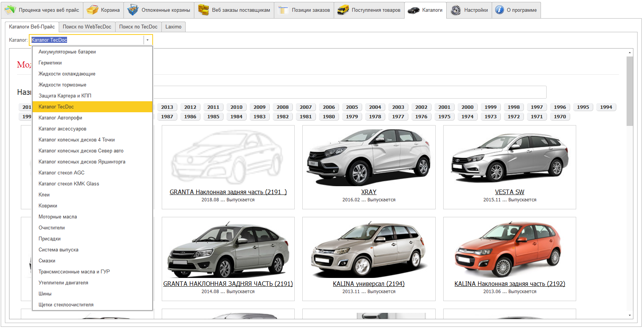Switch to the Laximo subtab
This screenshot has height=328, width=644.
[174, 27]
